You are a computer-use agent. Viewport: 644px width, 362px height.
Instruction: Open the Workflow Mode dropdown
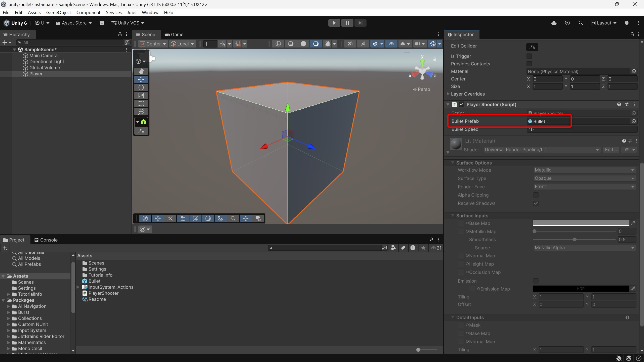[584, 170]
